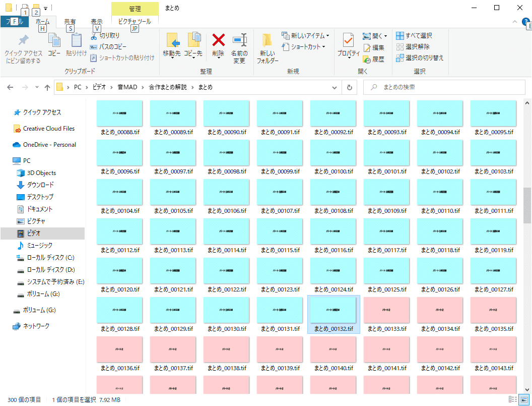Image resolution: width=532 pixels, height=406 pixels.
Task: Open Copy to (コピー先) menu
Action: pos(193,46)
